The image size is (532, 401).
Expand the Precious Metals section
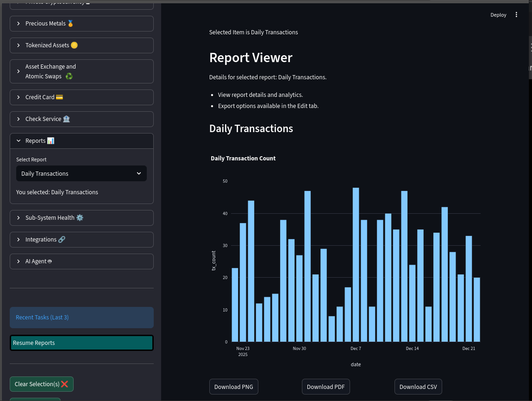click(x=81, y=24)
